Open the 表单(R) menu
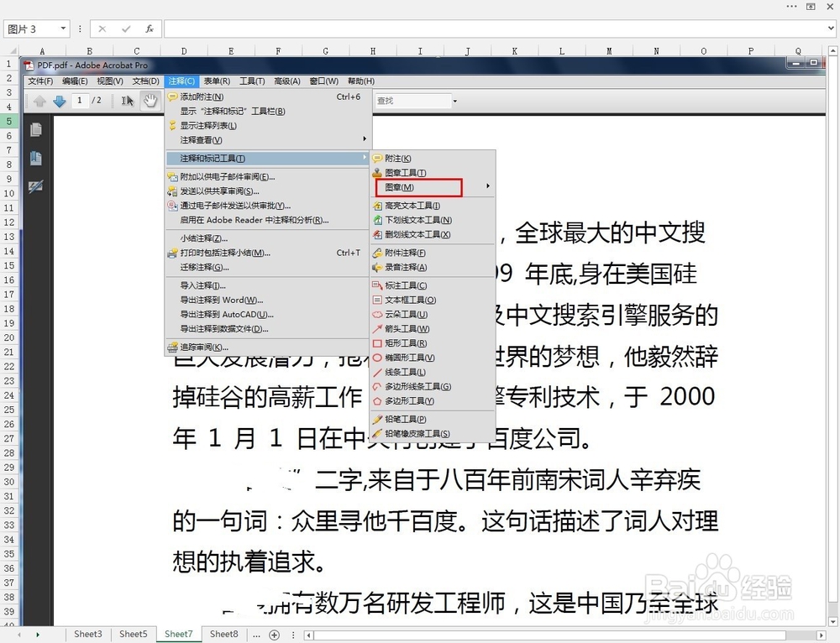The width and height of the screenshot is (840, 643). pos(217,81)
